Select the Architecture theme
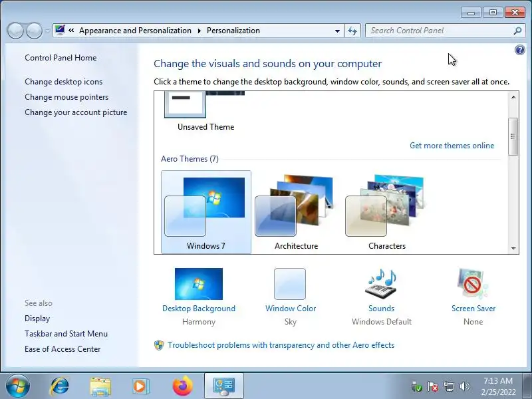 (x=296, y=212)
